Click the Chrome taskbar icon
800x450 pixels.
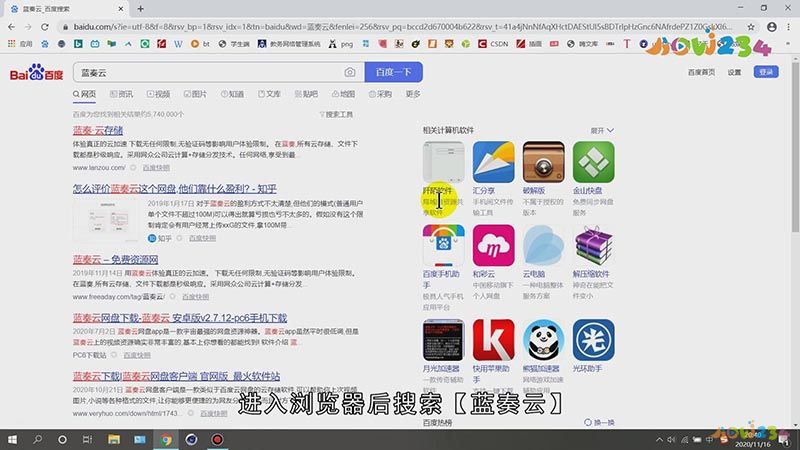point(166,439)
